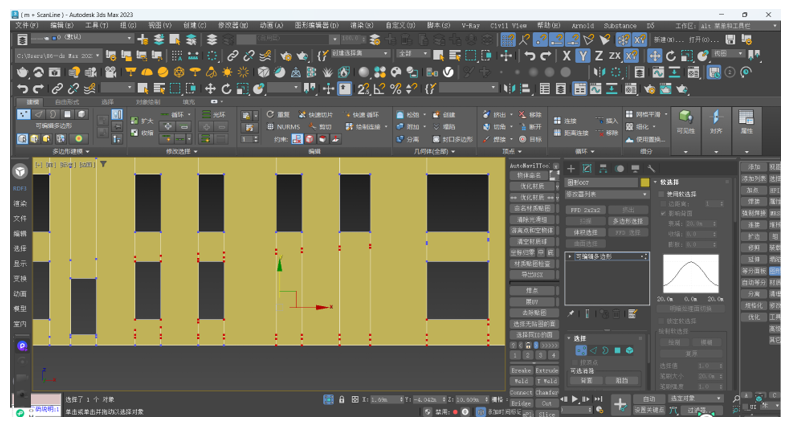Select the Undo arrow icon

(x=23, y=89)
